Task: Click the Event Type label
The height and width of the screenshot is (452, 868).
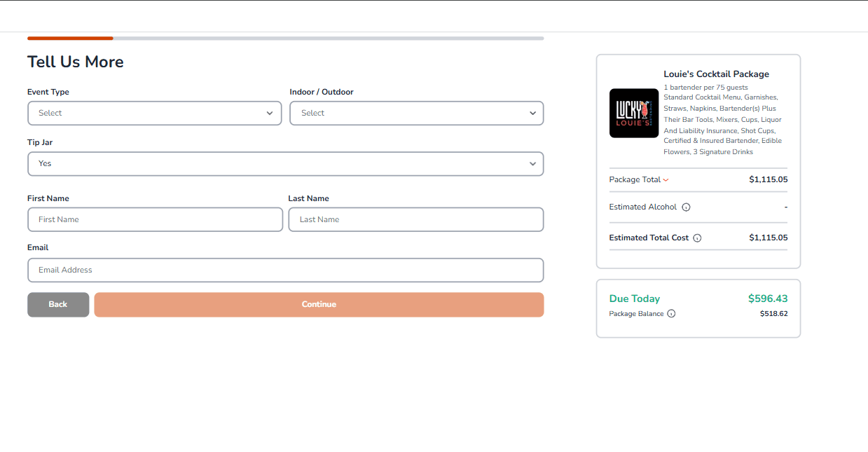Action: tap(48, 92)
